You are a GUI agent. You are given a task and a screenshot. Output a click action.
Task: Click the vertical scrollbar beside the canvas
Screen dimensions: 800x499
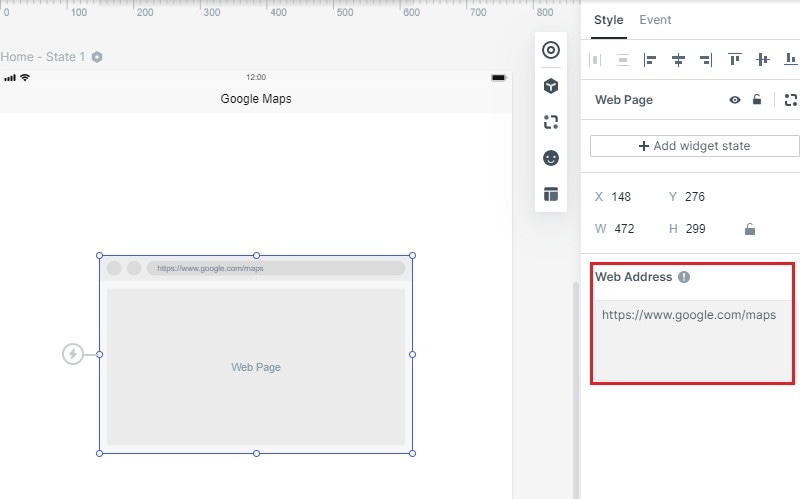[x=576, y=390]
